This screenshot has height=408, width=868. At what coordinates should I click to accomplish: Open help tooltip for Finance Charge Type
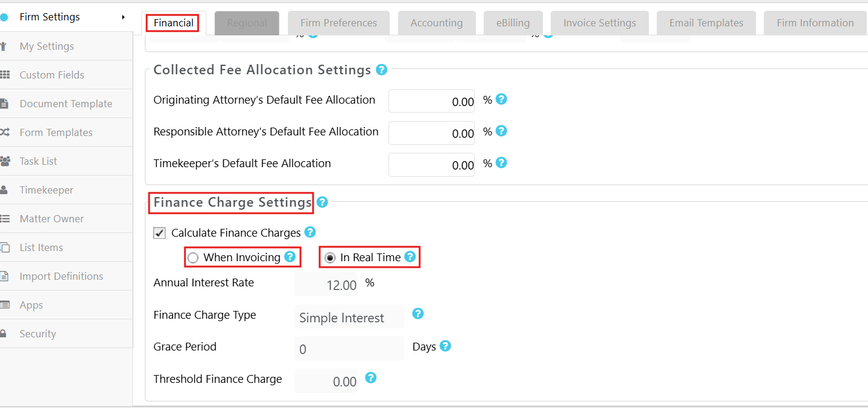[418, 313]
